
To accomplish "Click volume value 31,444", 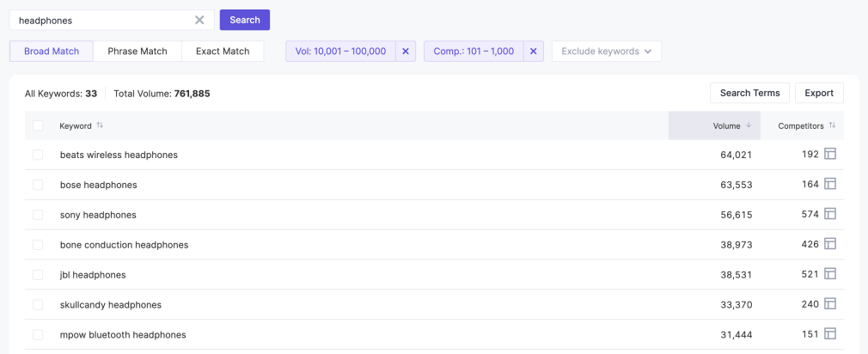I will click(737, 334).
